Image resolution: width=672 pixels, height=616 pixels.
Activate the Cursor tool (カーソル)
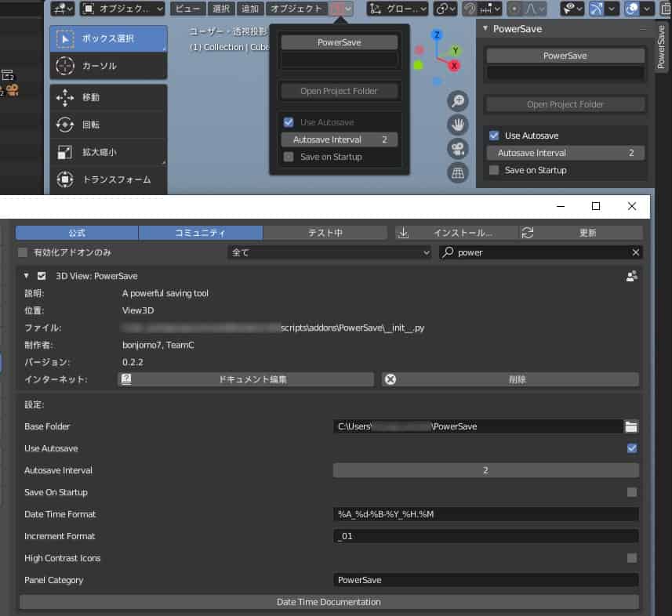tap(108, 66)
